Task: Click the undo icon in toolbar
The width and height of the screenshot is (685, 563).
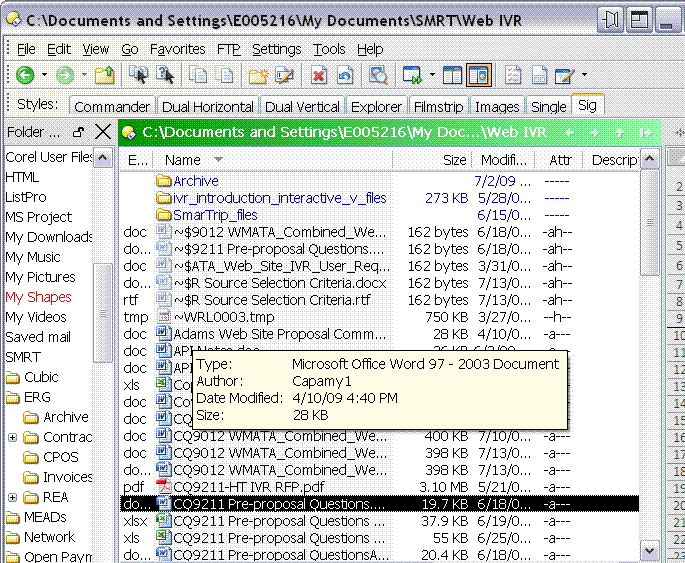Action: pyautogui.click(x=345, y=75)
